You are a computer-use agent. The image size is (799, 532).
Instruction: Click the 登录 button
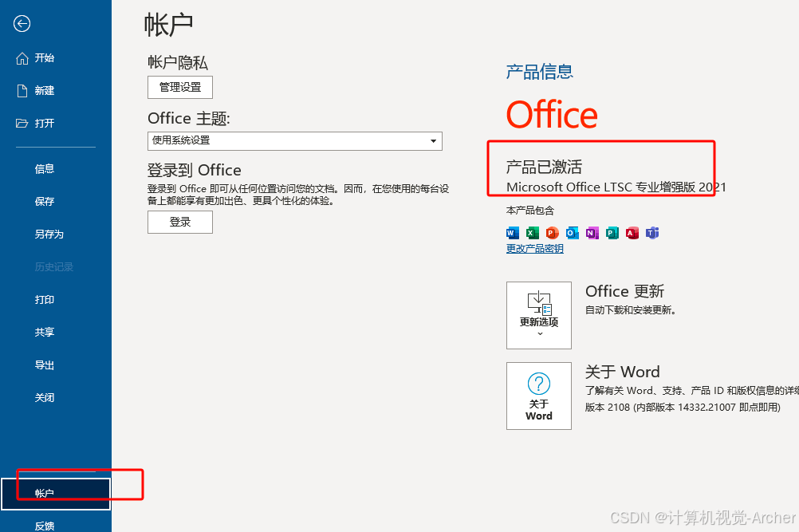[x=180, y=223]
